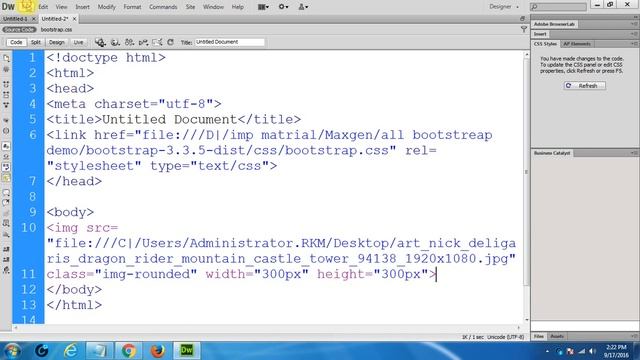Open Extend Dreamweaver gear dropdown
This screenshot has height=360, width=640.
pyautogui.click(x=283, y=7)
